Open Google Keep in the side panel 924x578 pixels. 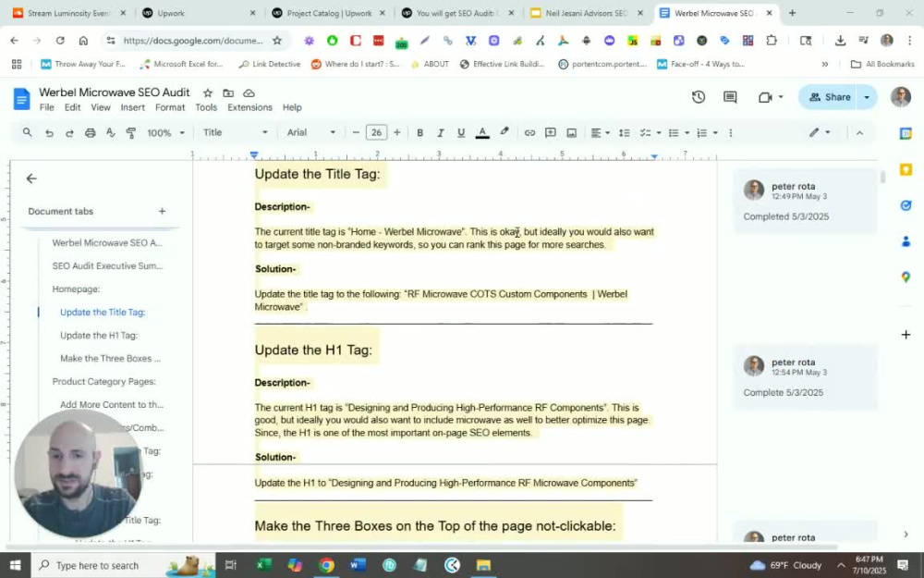(906, 170)
